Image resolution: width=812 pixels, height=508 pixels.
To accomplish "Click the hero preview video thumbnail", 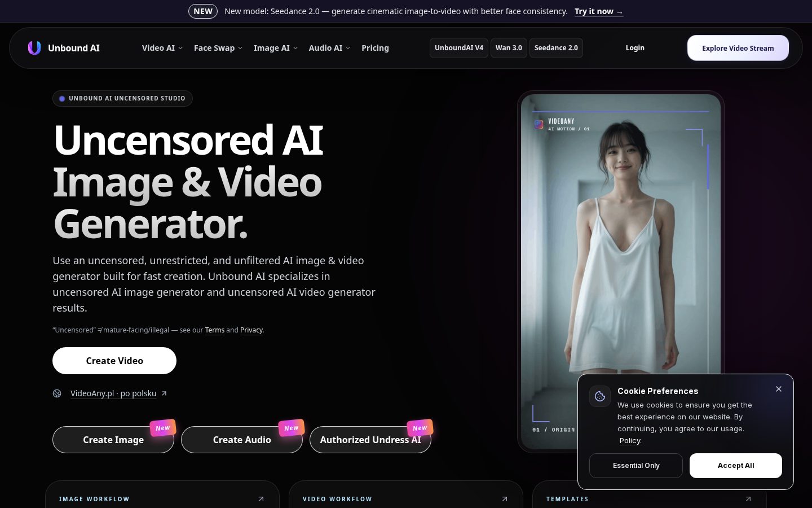I will point(621,271).
